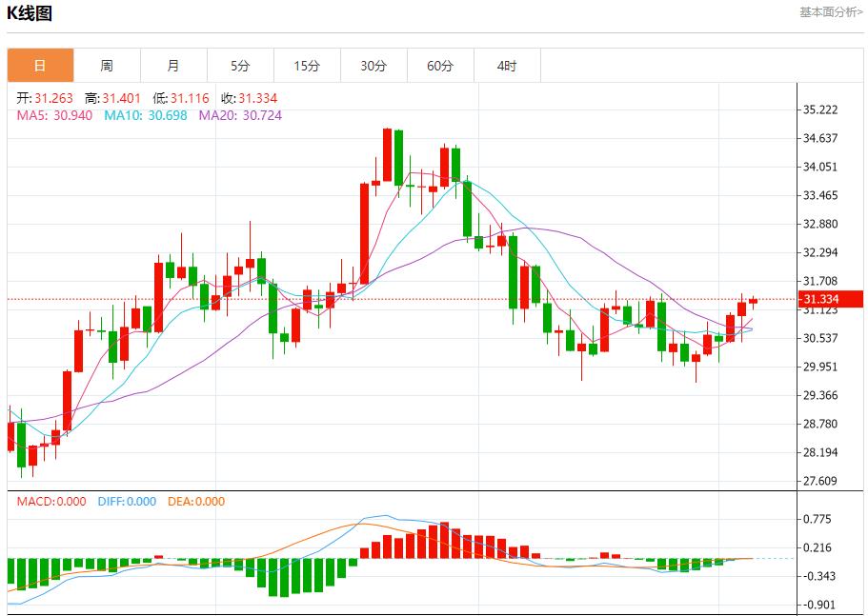Select the 日 daily chart tab
This screenshot has height=616, width=868.
click(40, 66)
